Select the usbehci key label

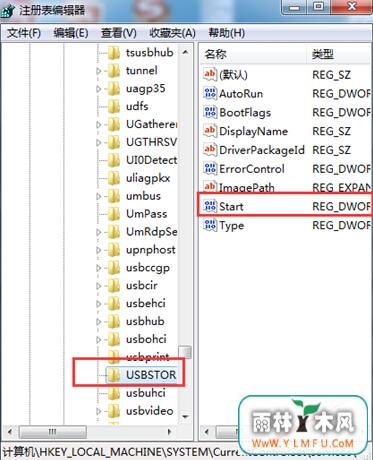146,304
